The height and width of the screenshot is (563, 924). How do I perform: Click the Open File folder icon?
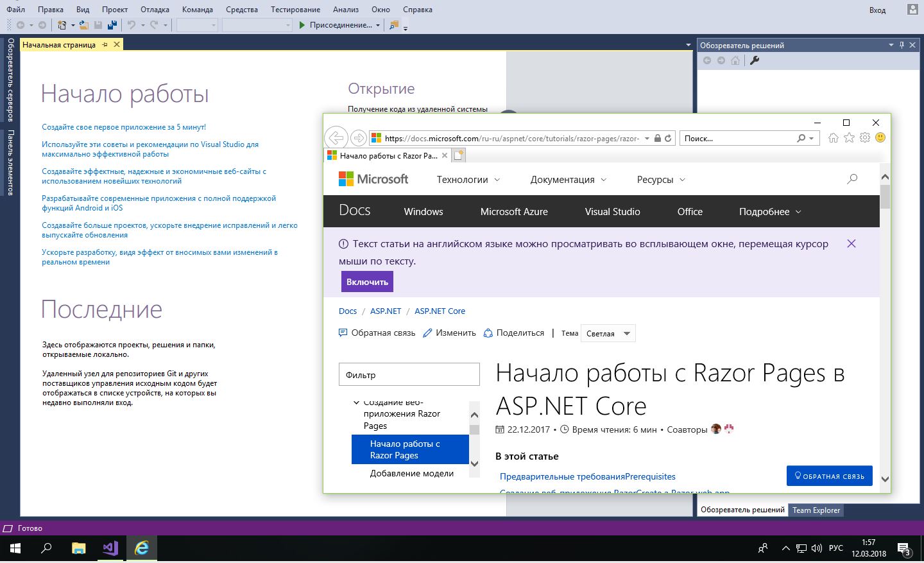coord(83,25)
